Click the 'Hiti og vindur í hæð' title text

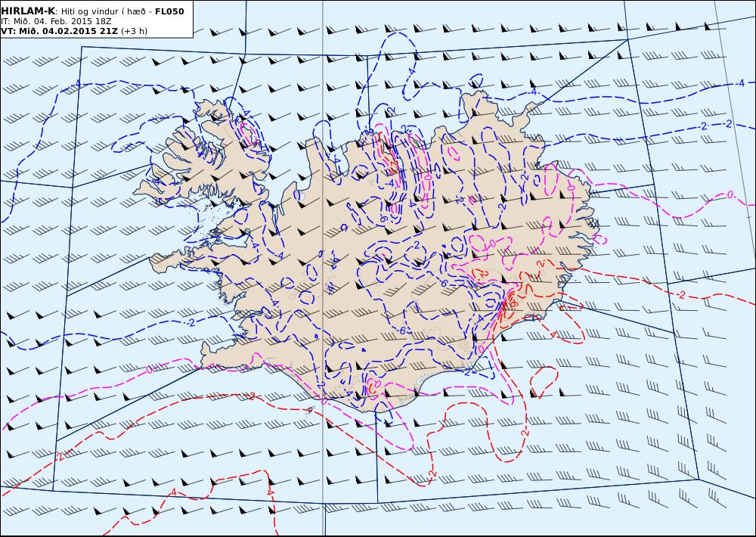(104, 11)
